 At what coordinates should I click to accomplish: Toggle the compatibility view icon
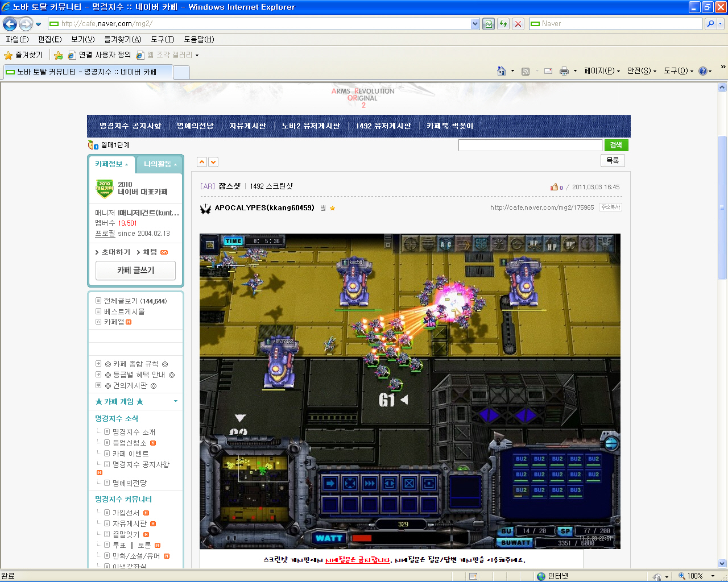point(488,24)
